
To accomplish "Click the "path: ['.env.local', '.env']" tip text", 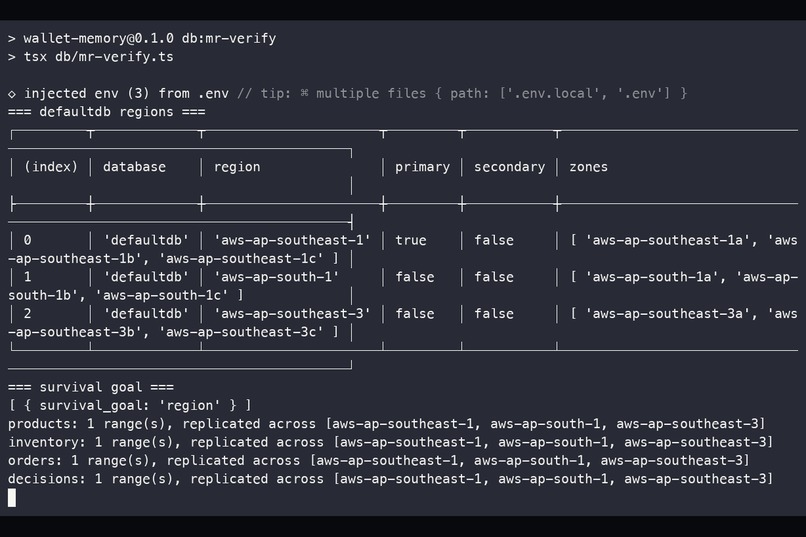I will click(x=560, y=94).
